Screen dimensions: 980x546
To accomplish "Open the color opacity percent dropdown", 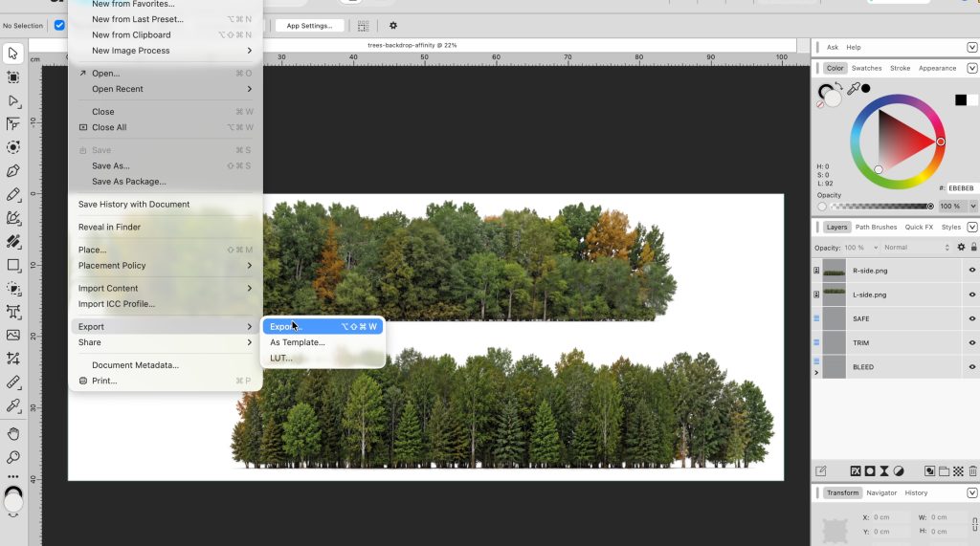I will (973, 207).
